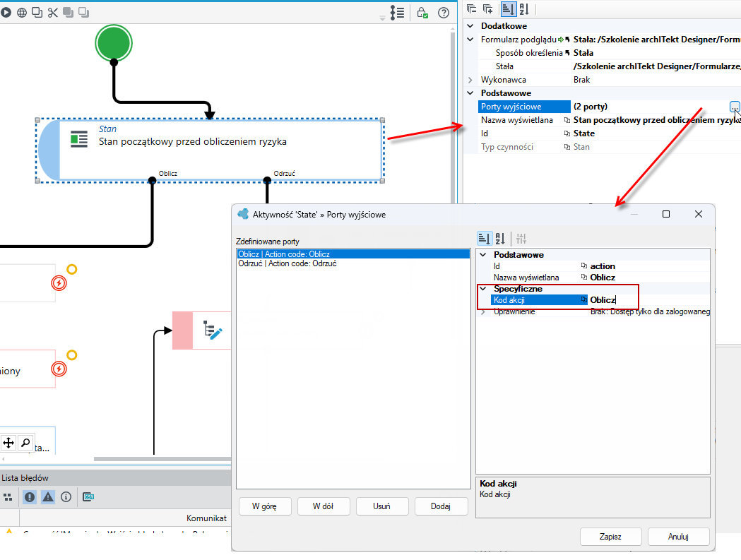Toggle info messages filter in Lista błędów
The width and height of the screenshot is (741, 560).
pyautogui.click(x=66, y=496)
